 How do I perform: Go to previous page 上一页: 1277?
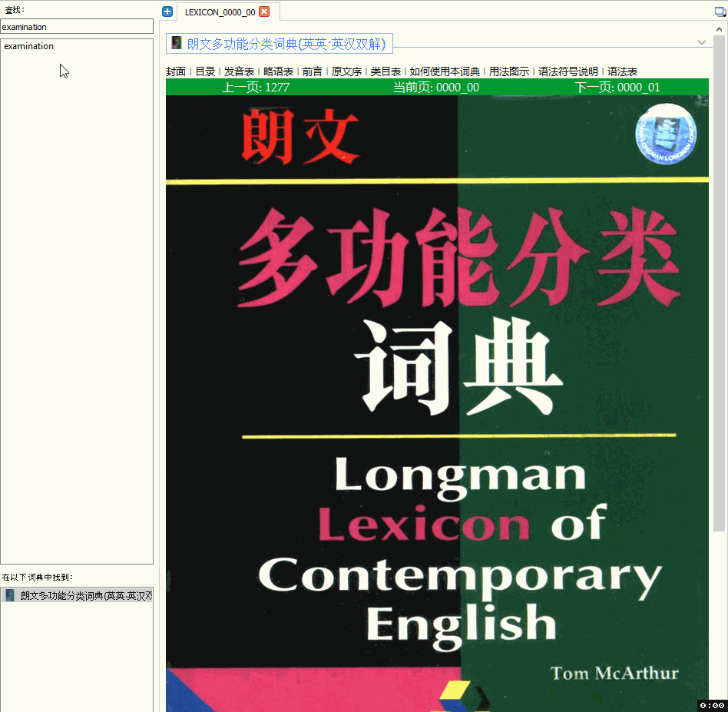point(256,88)
